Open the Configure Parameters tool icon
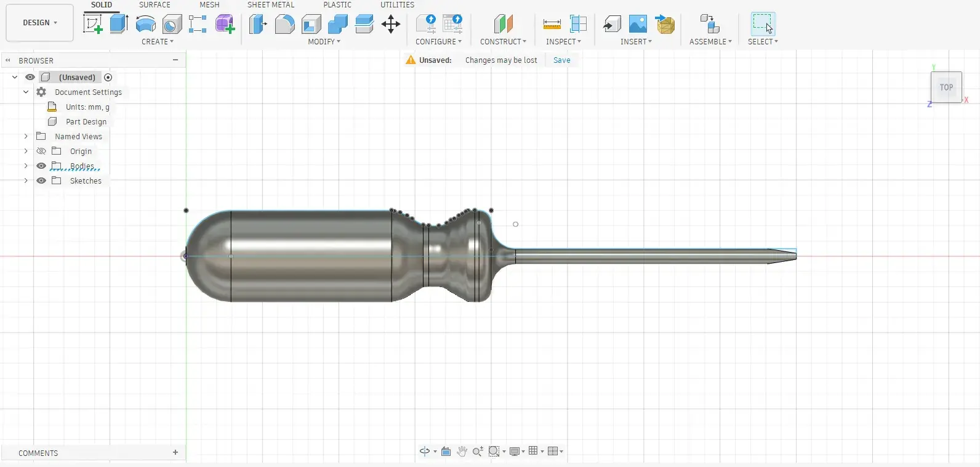This screenshot has height=467, width=980. [426, 24]
